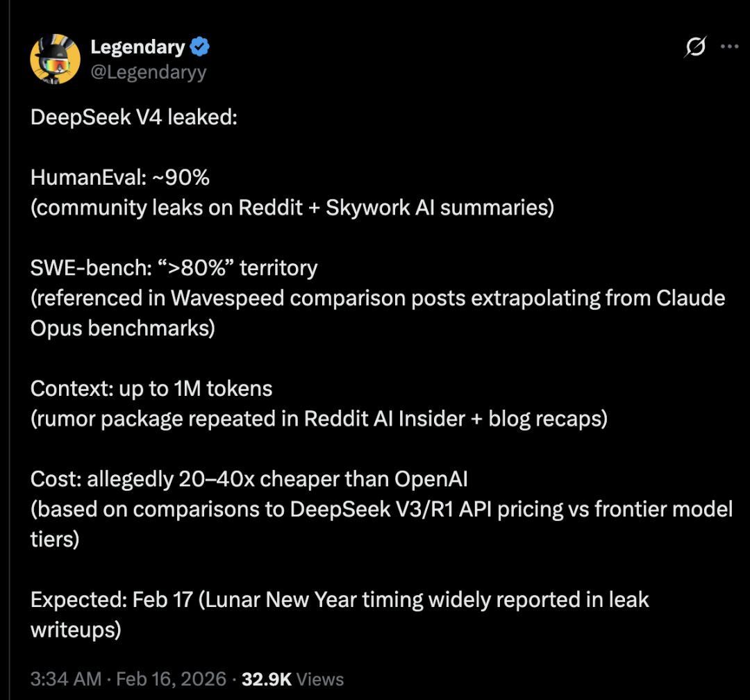750x700 pixels.
Task: Click the "HumanEval: ~90%" line
Action: [x=119, y=178]
